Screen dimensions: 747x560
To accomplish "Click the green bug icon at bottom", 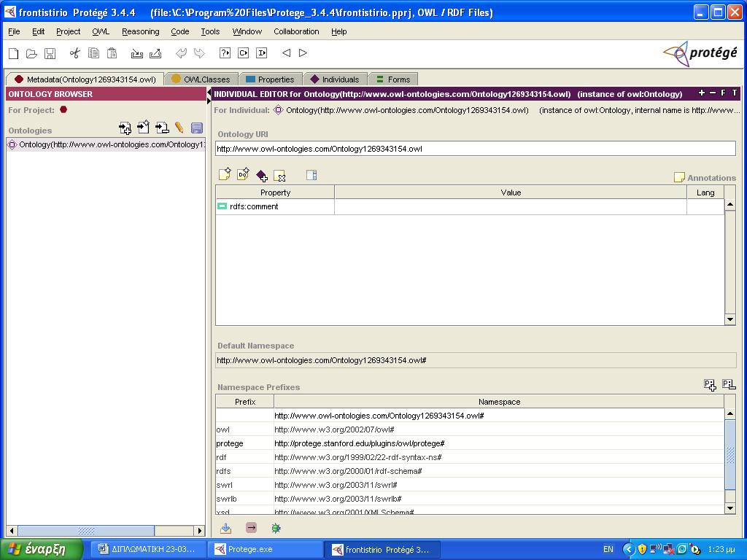I will (x=276, y=528).
